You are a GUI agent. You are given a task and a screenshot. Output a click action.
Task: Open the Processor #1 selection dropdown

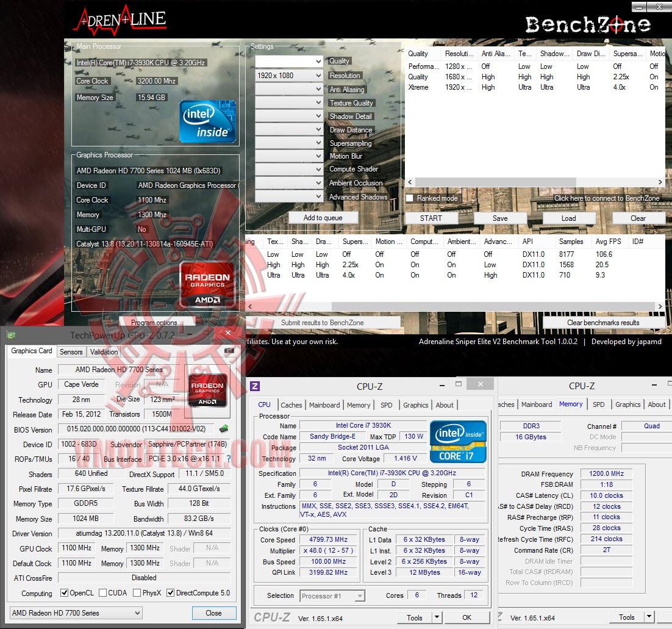332,595
